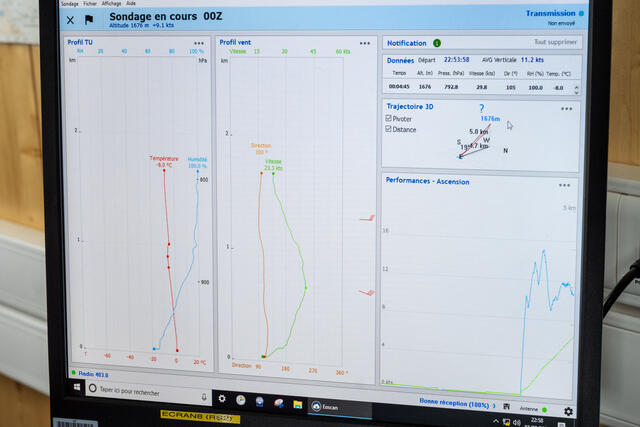Toggle the Distance checkbox
Screen dimensions: 640x427
pos(389,129)
